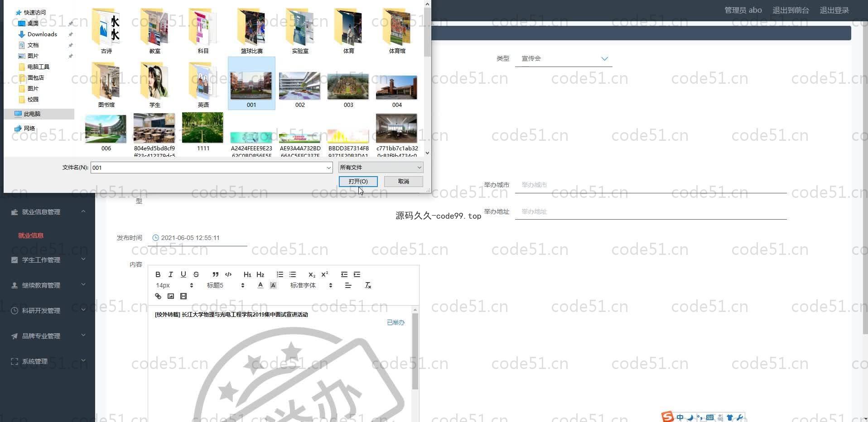Expand the file name history dropdown
The image size is (868, 422).
coord(328,168)
